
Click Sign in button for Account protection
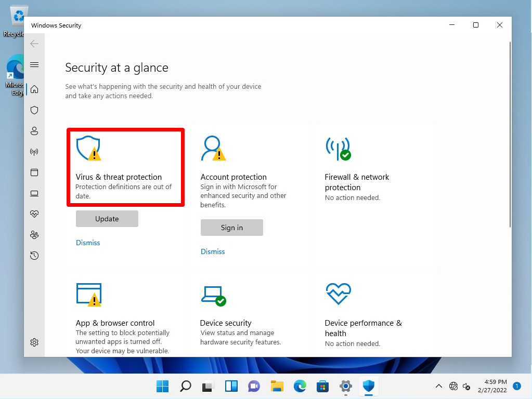click(232, 228)
